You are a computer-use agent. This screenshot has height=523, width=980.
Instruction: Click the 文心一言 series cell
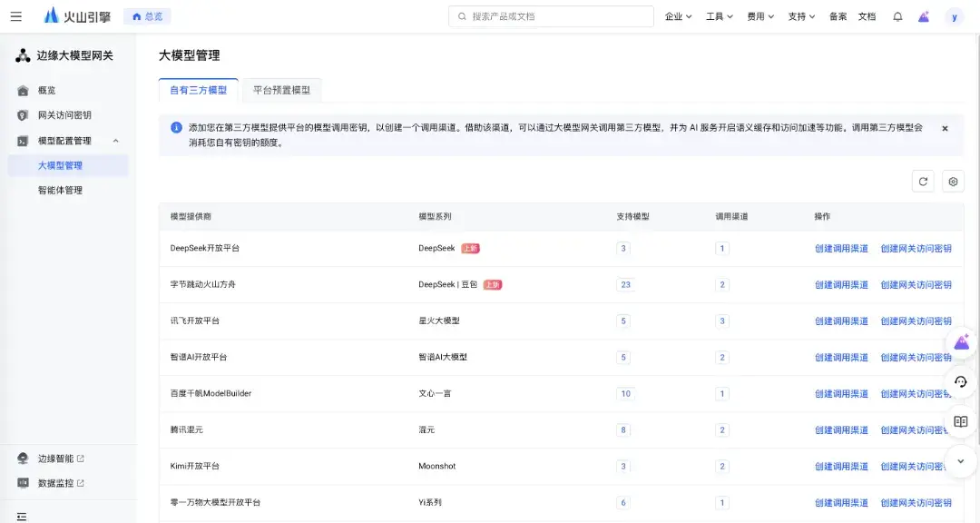435,393
